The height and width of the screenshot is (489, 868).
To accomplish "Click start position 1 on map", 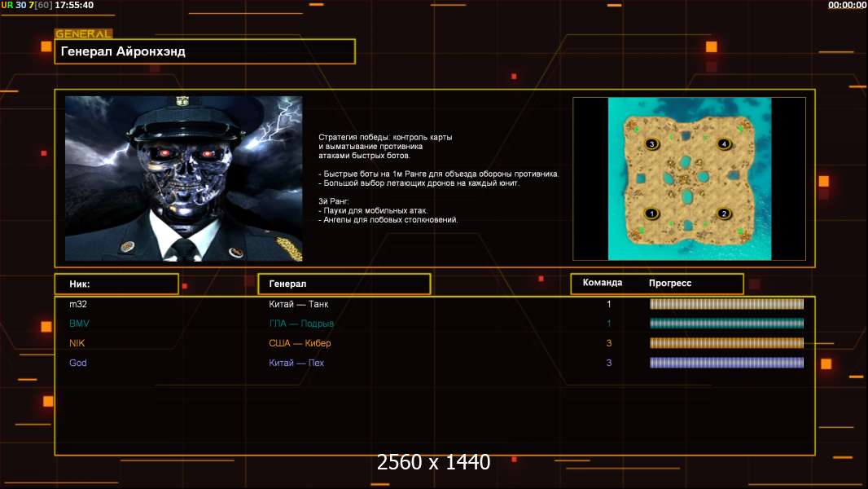I will pyautogui.click(x=651, y=214).
